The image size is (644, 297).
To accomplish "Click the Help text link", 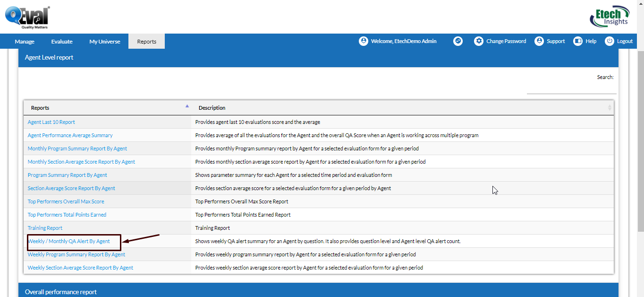I will coord(591,41).
